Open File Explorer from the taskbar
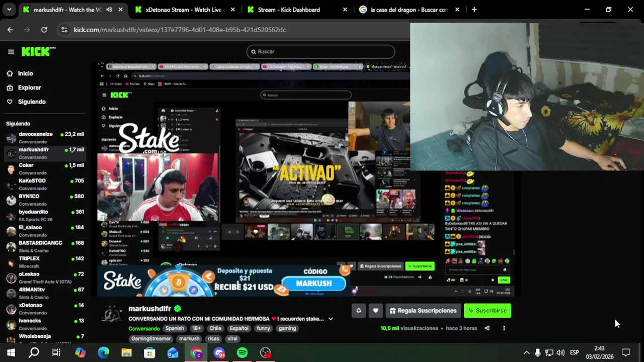This screenshot has height=362, width=644. point(126,353)
